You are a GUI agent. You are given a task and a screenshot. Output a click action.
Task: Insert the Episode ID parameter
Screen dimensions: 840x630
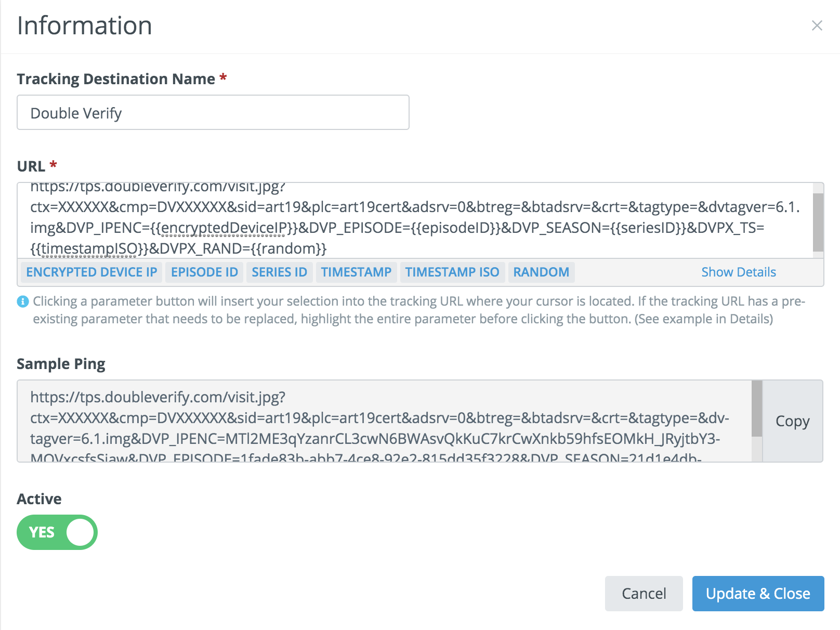point(204,272)
